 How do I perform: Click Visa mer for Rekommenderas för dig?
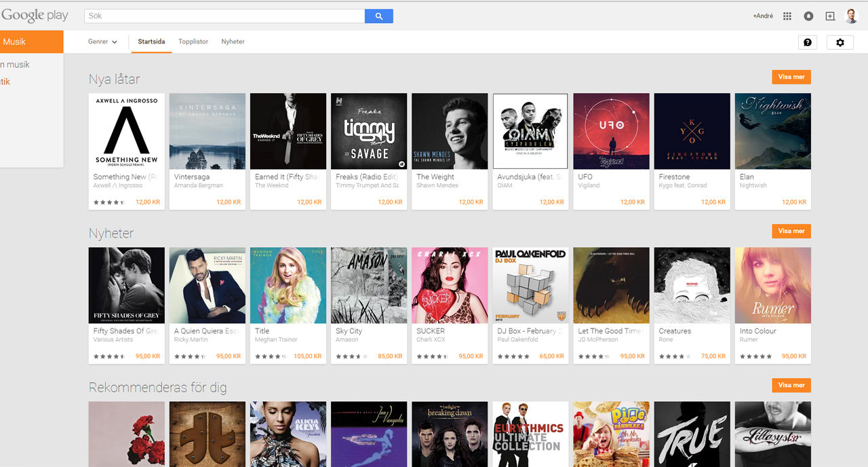pos(791,385)
